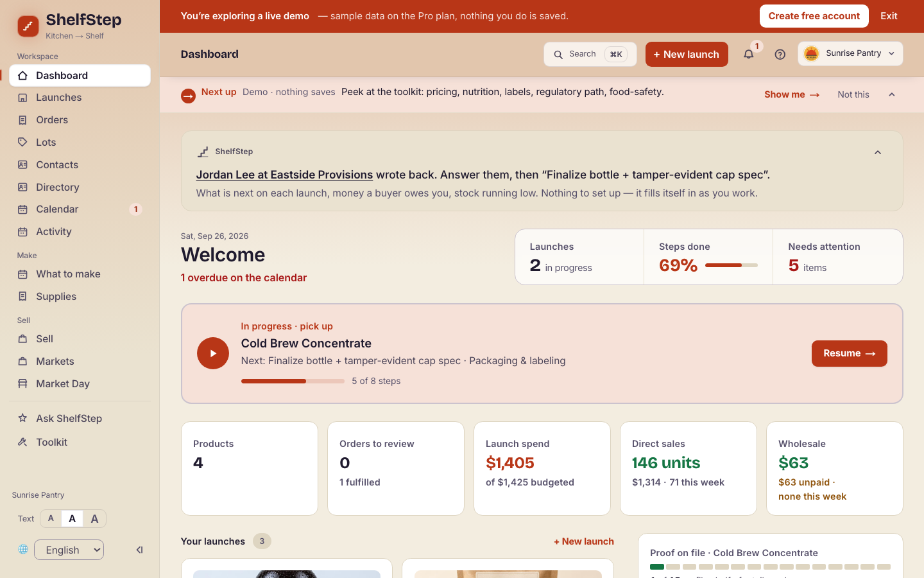Select the medium text size
The width and height of the screenshot is (924, 578).
(x=73, y=518)
